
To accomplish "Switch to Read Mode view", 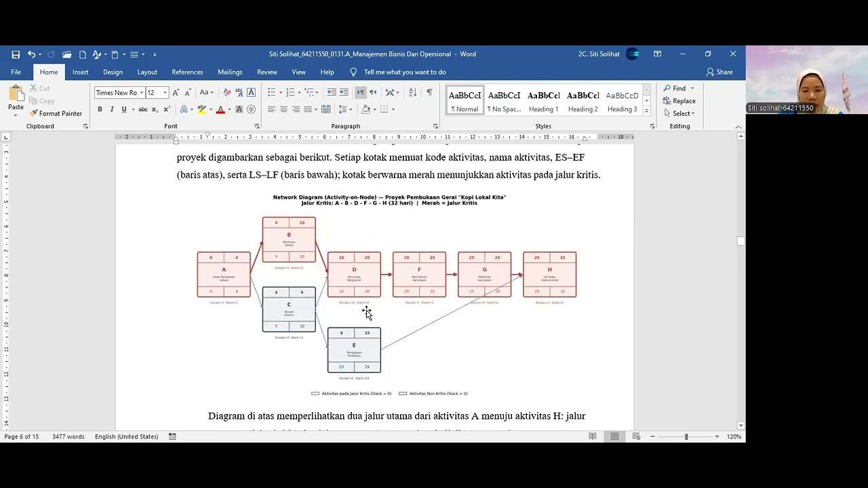I will (593, 436).
